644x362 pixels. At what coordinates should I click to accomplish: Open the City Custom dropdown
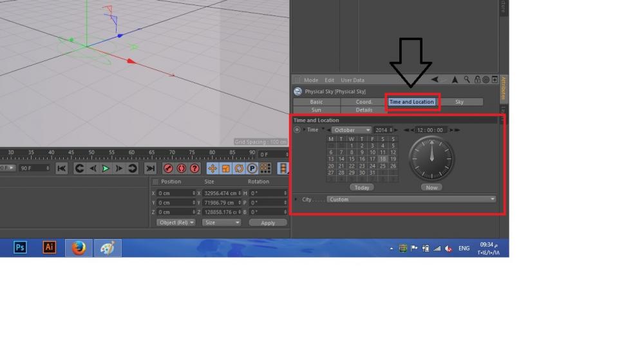(411, 199)
